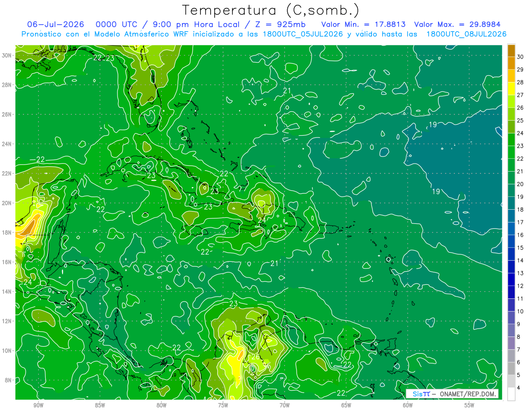The image size is (532, 411).
Task: Select the "Valor Min. = 17.8813" value
Action: (x=363, y=24)
